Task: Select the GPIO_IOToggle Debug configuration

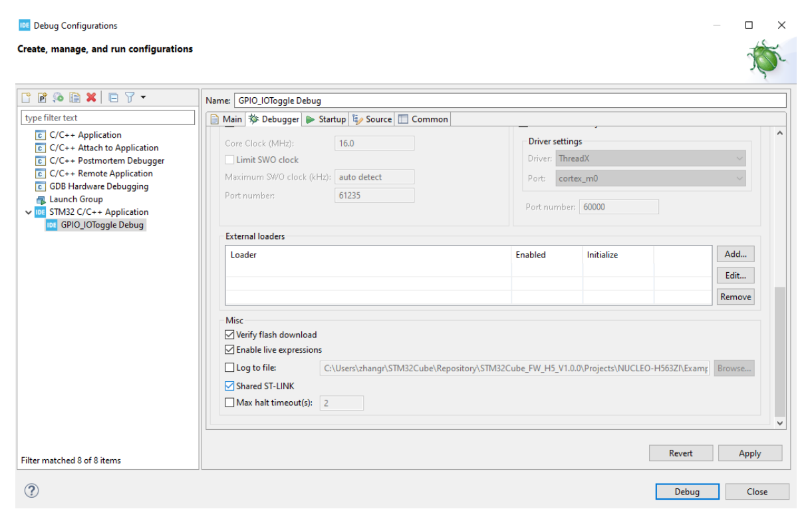Action: tap(94, 225)
